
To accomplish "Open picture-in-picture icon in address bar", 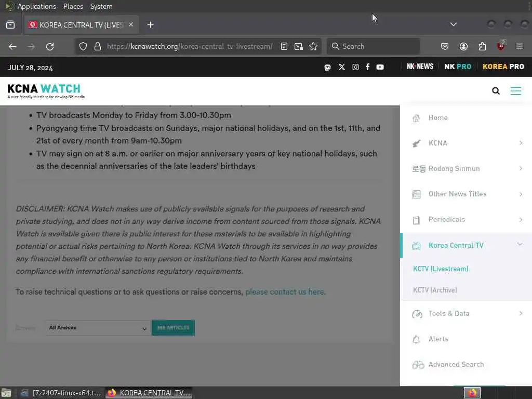I will pyautogui.click(x=299, y=46).
